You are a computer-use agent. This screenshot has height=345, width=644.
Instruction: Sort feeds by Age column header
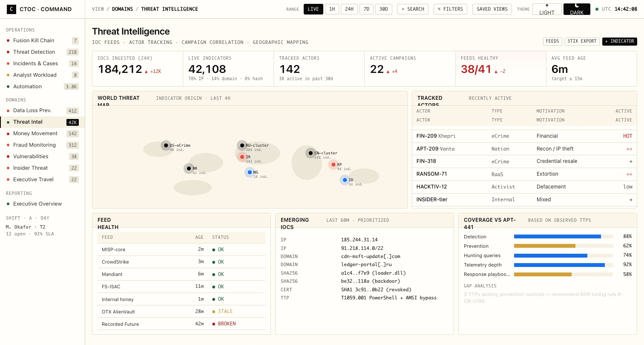[200, 237]
